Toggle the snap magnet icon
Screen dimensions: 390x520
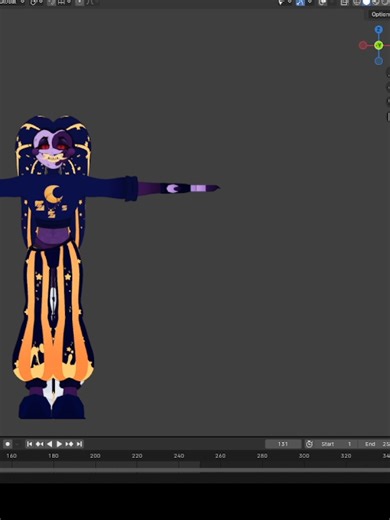coord(51,2)
